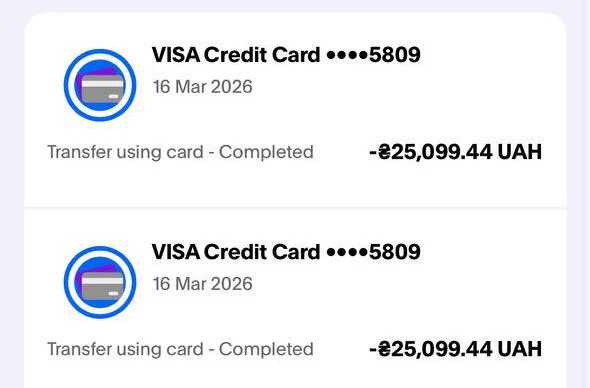Screen dimensions: 590x388
Task: Click masked digits ••••5809 in bottom entry
Action: point(374,252)
